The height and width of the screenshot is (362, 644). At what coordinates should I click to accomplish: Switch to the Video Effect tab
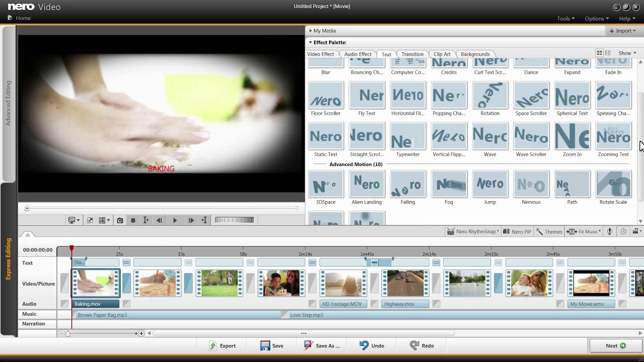tap(320, 54)
